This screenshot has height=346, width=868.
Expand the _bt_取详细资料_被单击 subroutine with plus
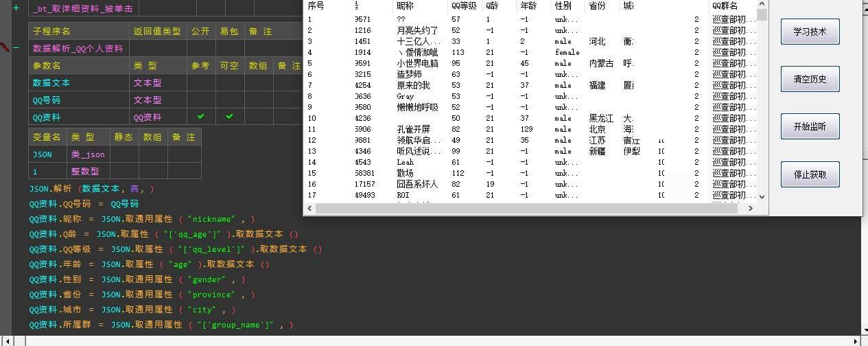pos(16,8)
